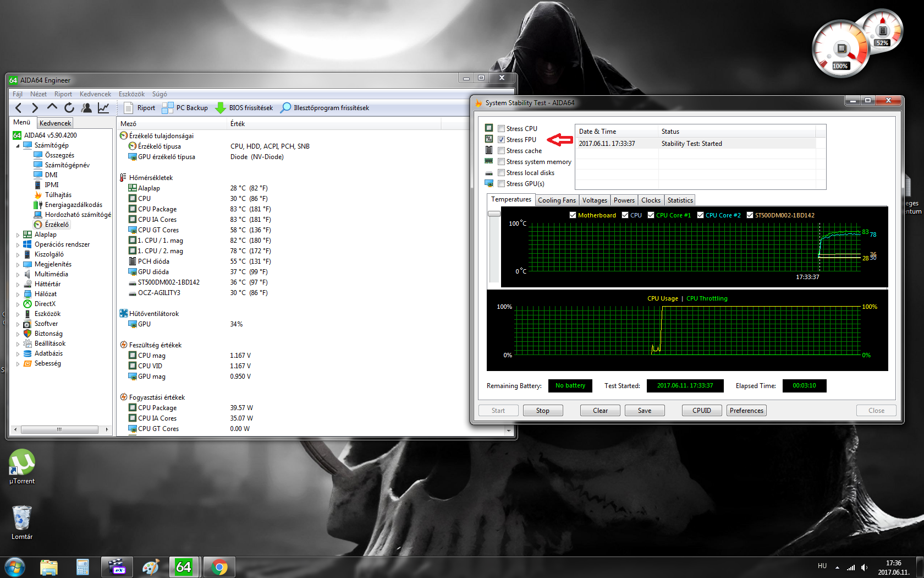The width and height of the screenshot is (924, 578).
Task: Click the volume speaker tray icon
Action: (864, 568)
